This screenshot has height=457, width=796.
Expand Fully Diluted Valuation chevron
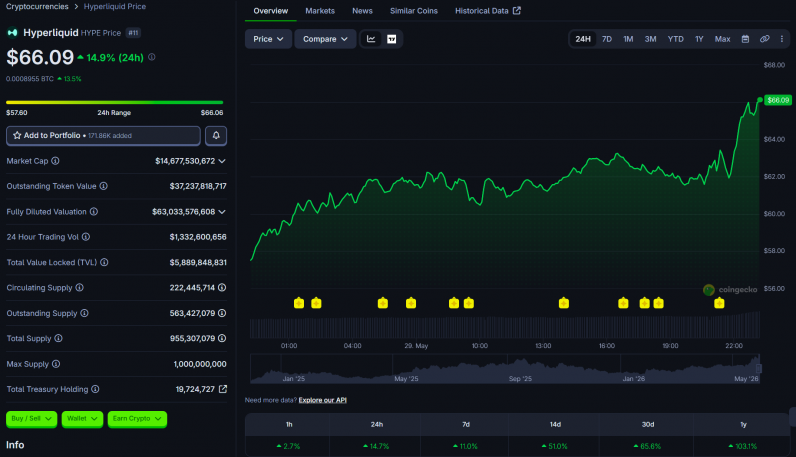click(222, 212)
